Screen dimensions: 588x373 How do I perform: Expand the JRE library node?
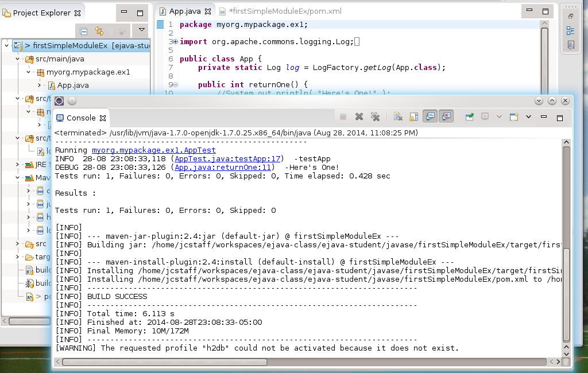click(17, 164)
